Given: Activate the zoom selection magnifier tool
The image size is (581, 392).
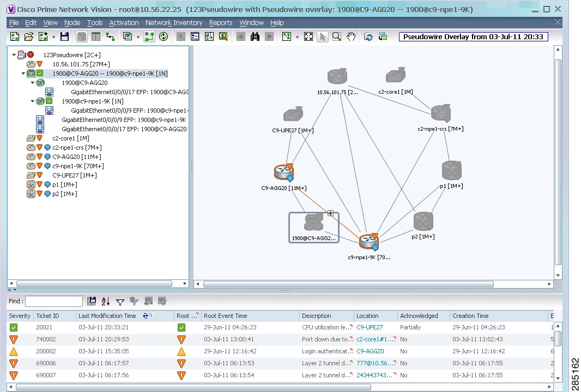Looking at the screenshot, I should (336, 36).
